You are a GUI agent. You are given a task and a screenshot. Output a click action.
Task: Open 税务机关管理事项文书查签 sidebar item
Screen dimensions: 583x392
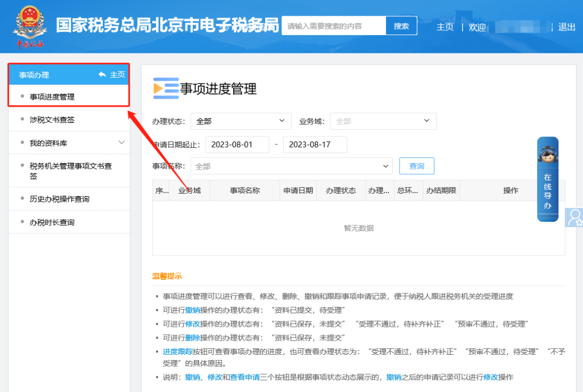pos(71,171)
